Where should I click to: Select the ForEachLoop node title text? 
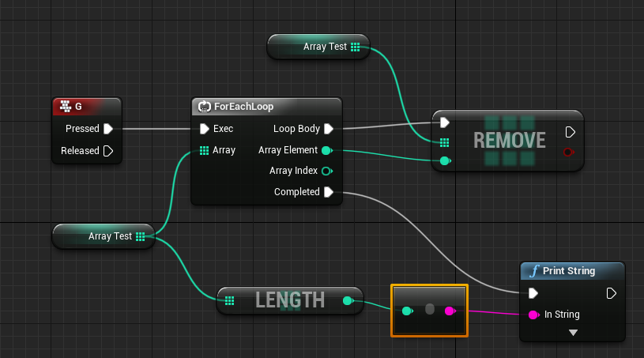243,107
